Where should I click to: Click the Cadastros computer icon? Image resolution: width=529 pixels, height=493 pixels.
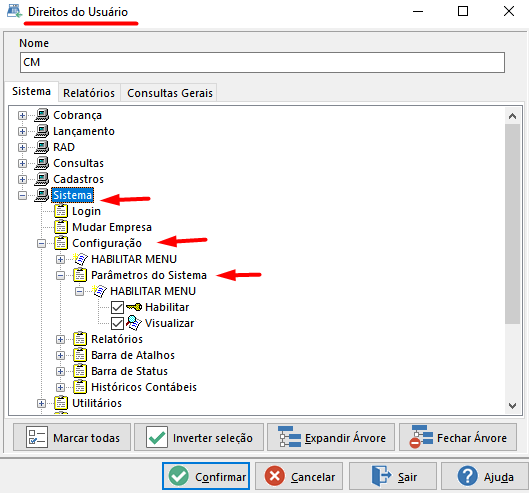(x=42, y=179)
